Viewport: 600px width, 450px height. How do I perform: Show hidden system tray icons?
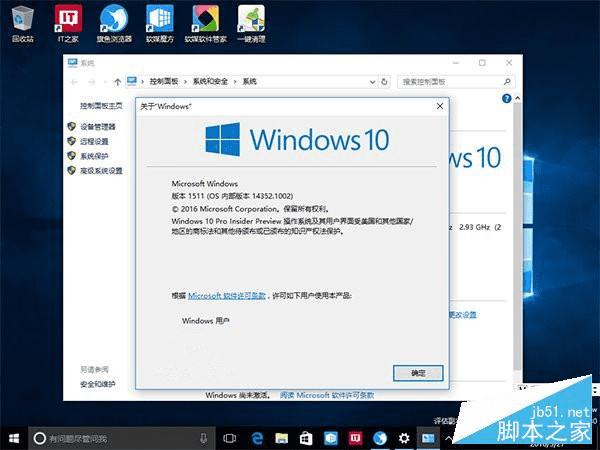click(x=448, y=438)
